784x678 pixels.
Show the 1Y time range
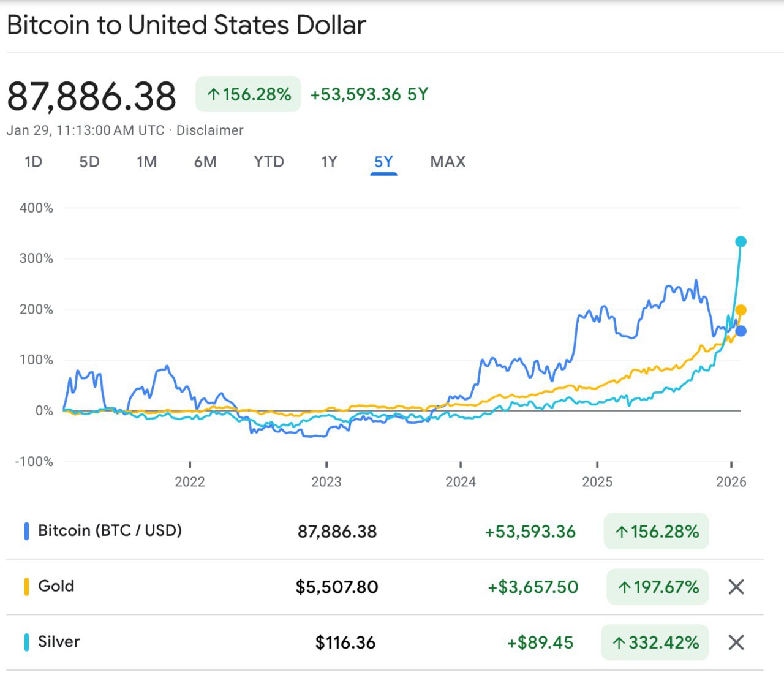pos(329,162)
